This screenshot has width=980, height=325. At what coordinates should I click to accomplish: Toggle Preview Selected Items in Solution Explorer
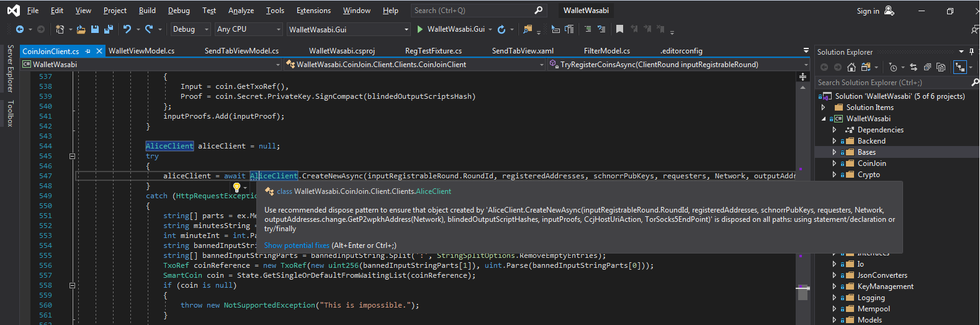(x=960, y=67)
